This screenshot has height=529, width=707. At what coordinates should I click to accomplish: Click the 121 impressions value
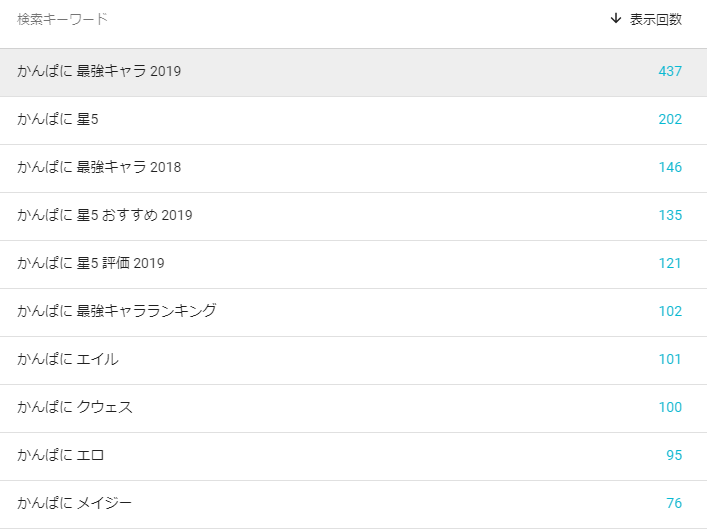pyautogui.click(x=670, y=263)
